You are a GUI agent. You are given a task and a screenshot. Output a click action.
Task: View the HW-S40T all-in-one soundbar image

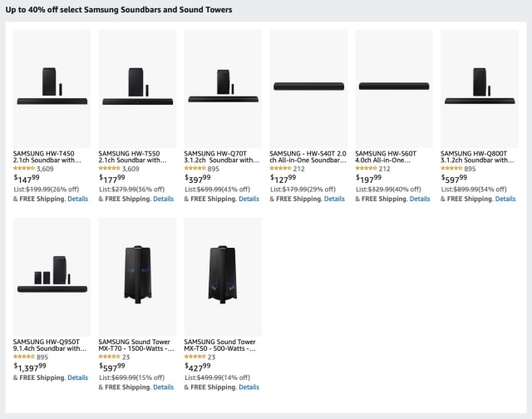[x=308, y=87]
